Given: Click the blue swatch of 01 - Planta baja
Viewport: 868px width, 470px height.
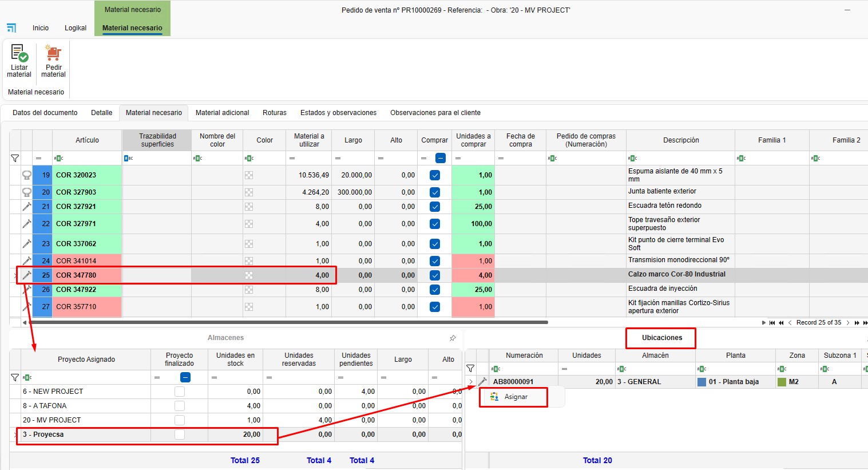Looking at the screenshot, I should tap(702, 382).
